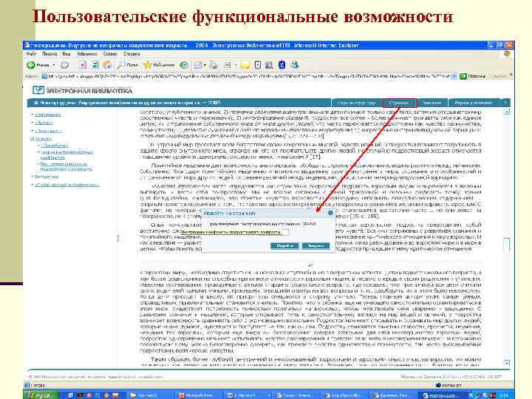Viewport: 532px width, 399px height.
Task: Click the Переход (Go) button
Action: (x=473, y=76)
